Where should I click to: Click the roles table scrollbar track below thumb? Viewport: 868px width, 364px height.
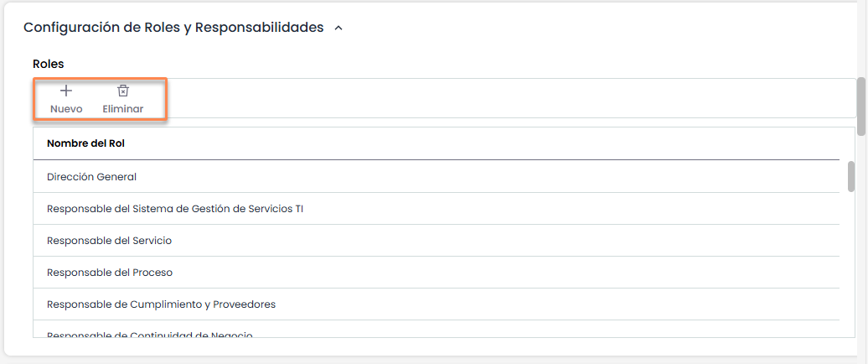[851, 268]
